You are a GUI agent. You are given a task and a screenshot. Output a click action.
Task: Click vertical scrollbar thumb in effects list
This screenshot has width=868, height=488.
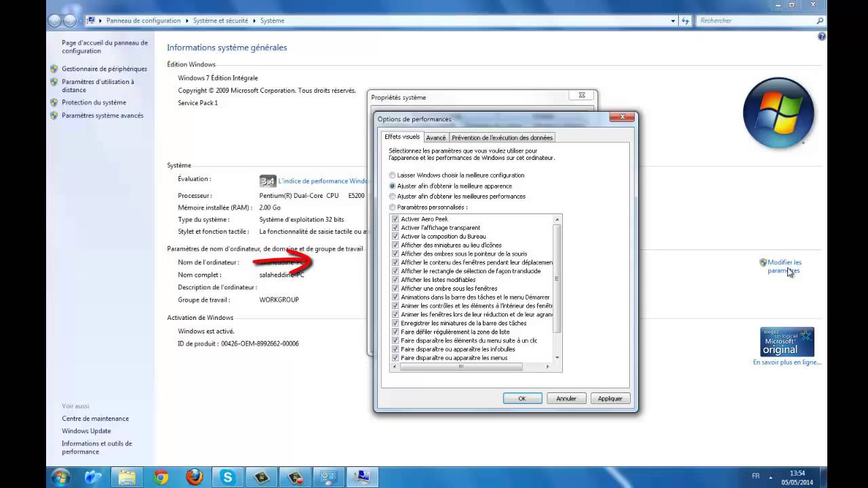557,278
